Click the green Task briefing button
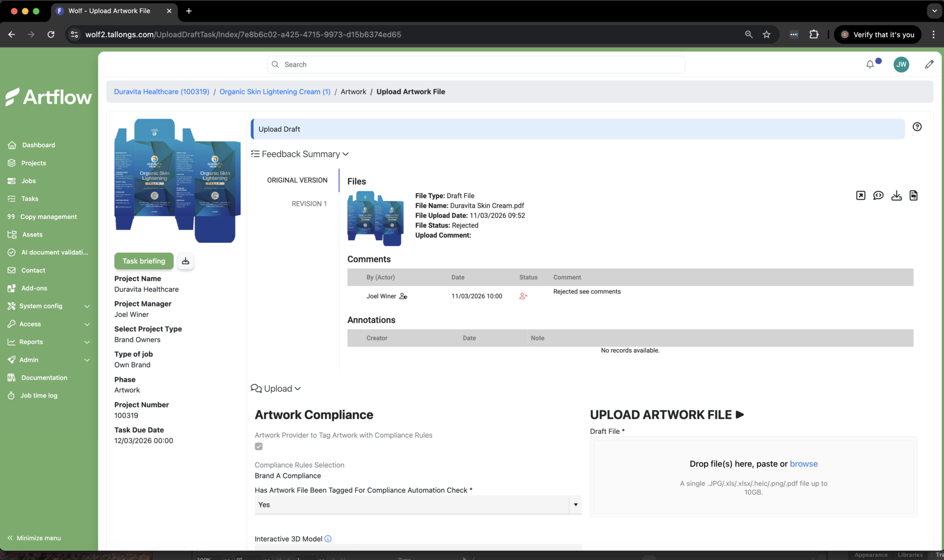This screenshot has height=560, width=944. pos(144,261)
